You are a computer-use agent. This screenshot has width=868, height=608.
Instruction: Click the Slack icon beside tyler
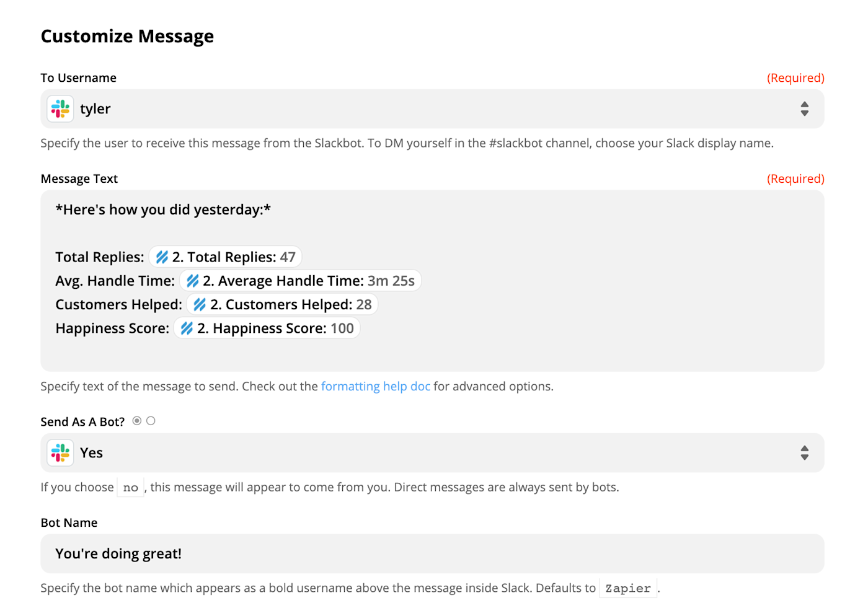(60, 109)
